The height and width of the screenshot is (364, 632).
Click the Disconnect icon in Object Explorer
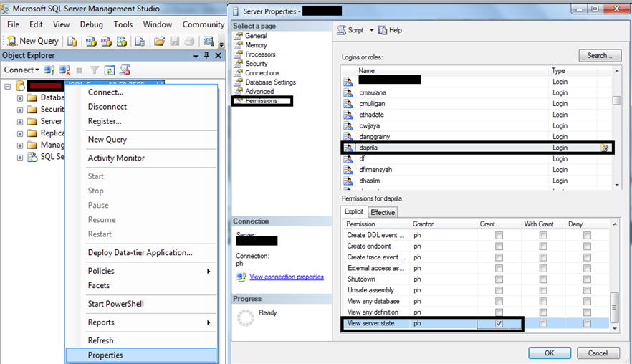[x=64, y=70]
